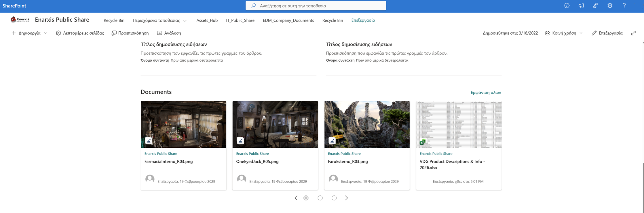Image resolution: width=644 pixels, height=213 pixels.
Task: Open IT_Public_Share navigation item
Action: (240, 20)
